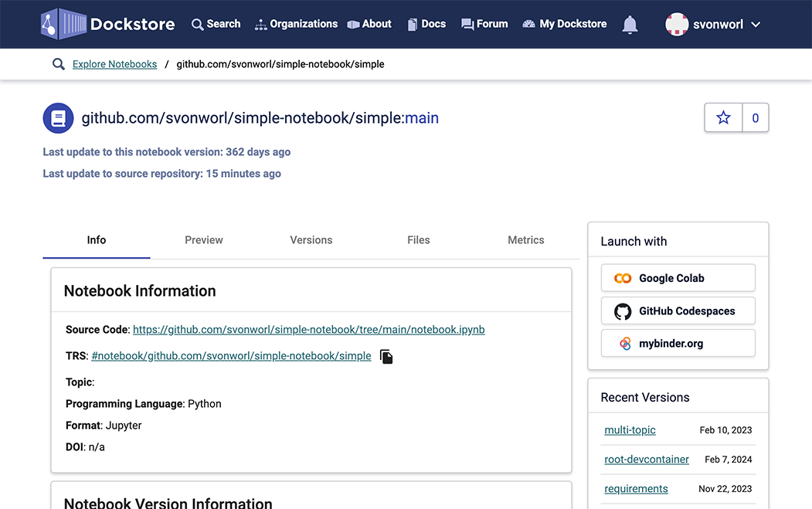This screenshot has height=509, width=812.
Task: Star this notebook
Action: pyautogui.click(x=723, y=117)
